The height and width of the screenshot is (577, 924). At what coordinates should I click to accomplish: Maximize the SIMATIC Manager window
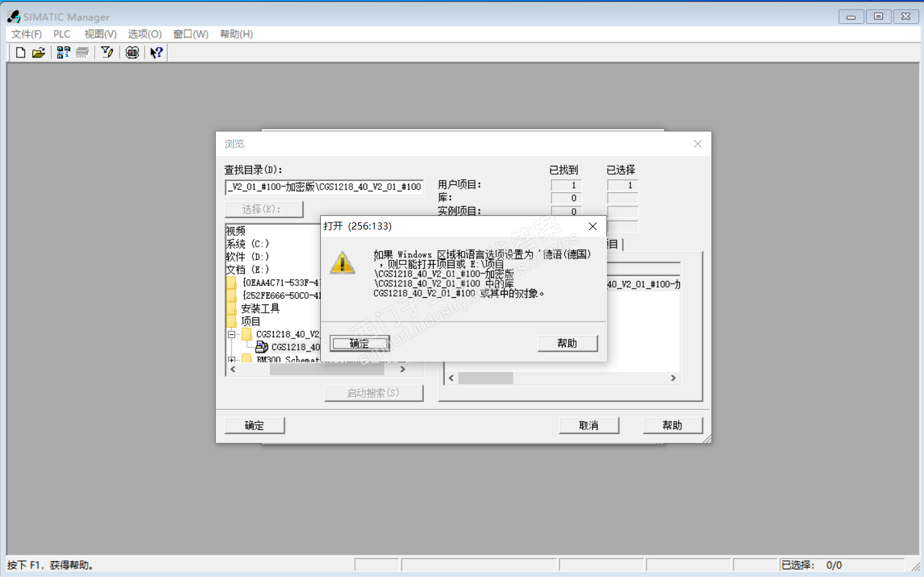click(878, 17)
